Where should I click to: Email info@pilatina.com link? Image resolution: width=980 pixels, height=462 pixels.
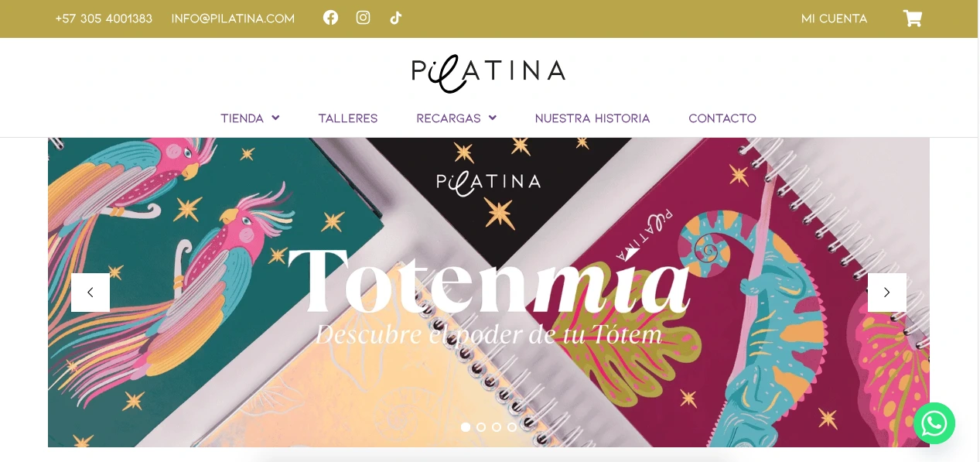point(233,19)
